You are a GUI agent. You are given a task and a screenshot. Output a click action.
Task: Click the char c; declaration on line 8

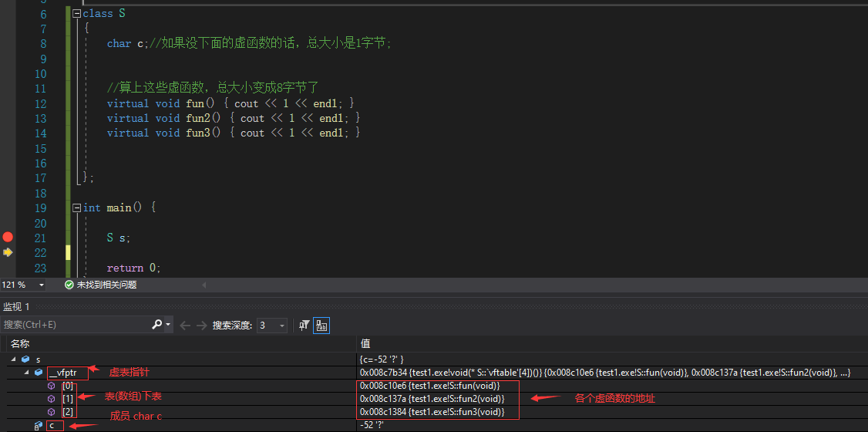[128, 44]
